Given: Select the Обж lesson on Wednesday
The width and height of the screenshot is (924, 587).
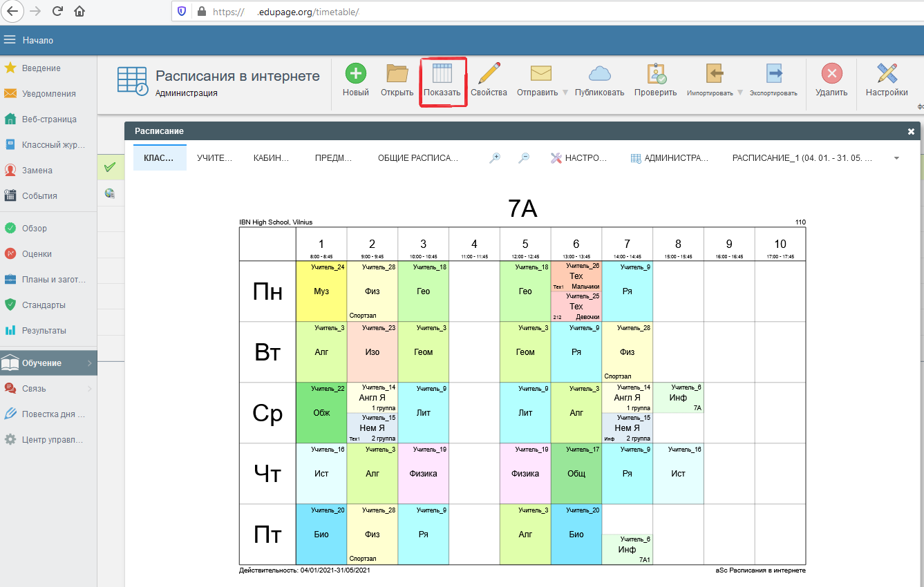Looking at the screenshot, I should tap(321, 413).
